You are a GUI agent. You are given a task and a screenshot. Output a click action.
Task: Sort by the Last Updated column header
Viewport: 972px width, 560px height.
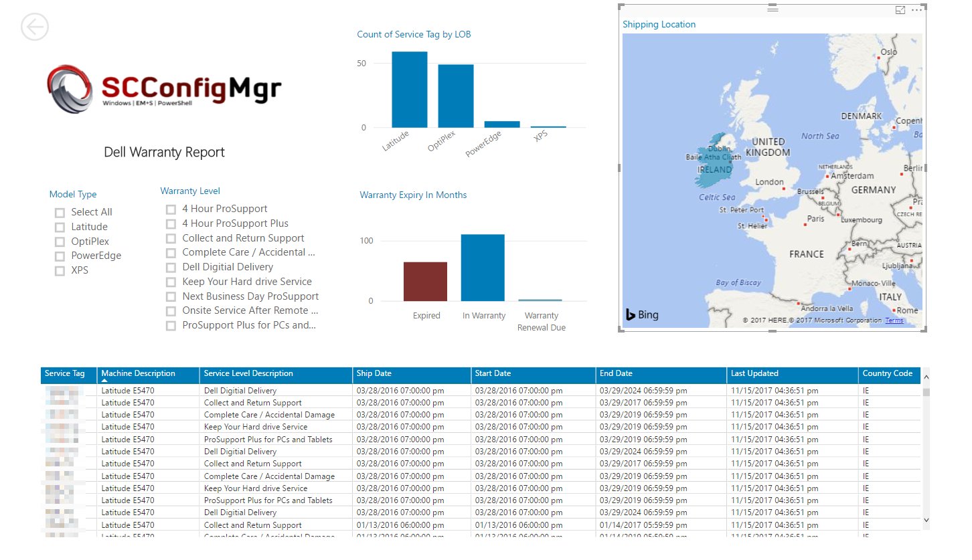click(793, 375)
